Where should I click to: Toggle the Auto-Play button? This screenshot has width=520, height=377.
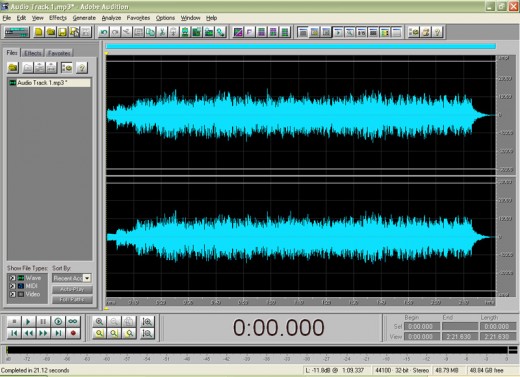pos(72,289)
